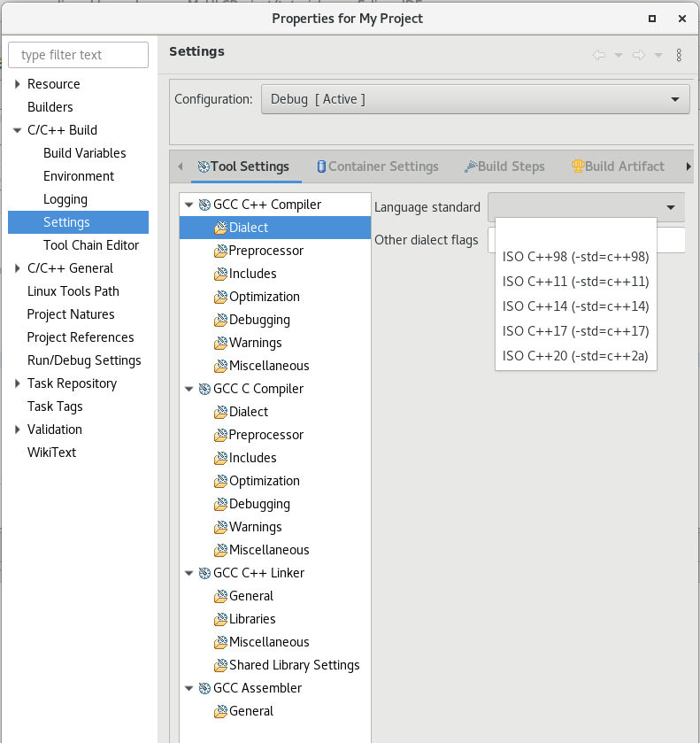The image size is (700, 743).
Task: Open the view menu three-dots icon
Action: pyautogui.click(x=679, y=55)
